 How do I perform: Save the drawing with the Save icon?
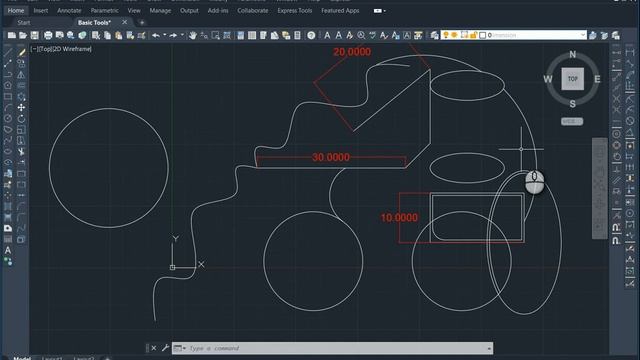pos(34,36)
